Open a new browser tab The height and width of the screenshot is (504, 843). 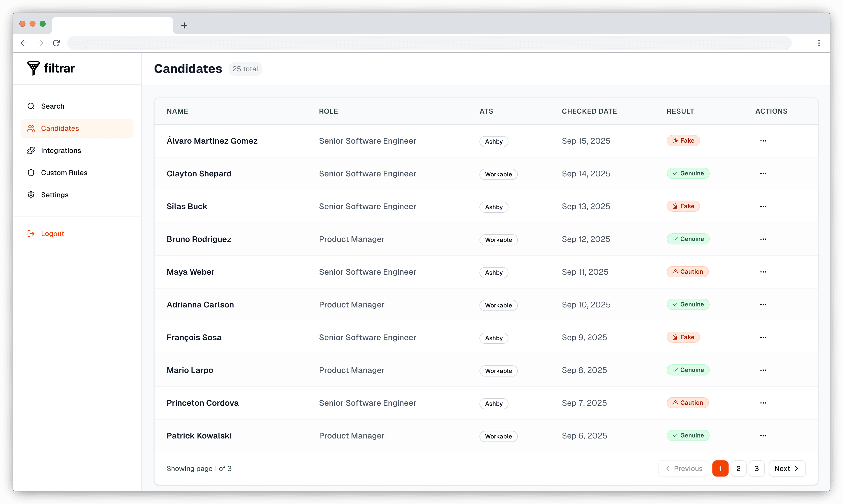point(184,25)
